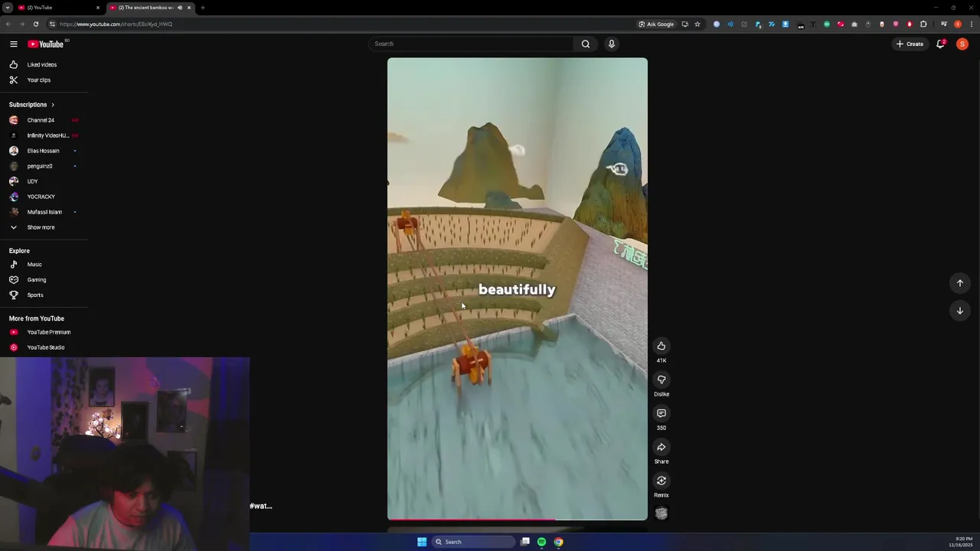Open Liked videos in the sidebar
Image resolution: width=980 pixels, height=551 pixels.
pyautogui.click(x=44, y=64)
